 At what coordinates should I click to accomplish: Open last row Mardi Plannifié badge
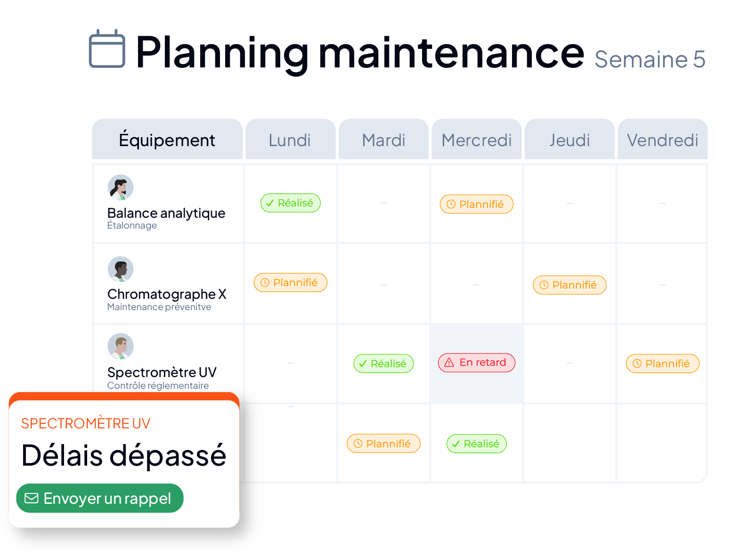click(383, 443)
